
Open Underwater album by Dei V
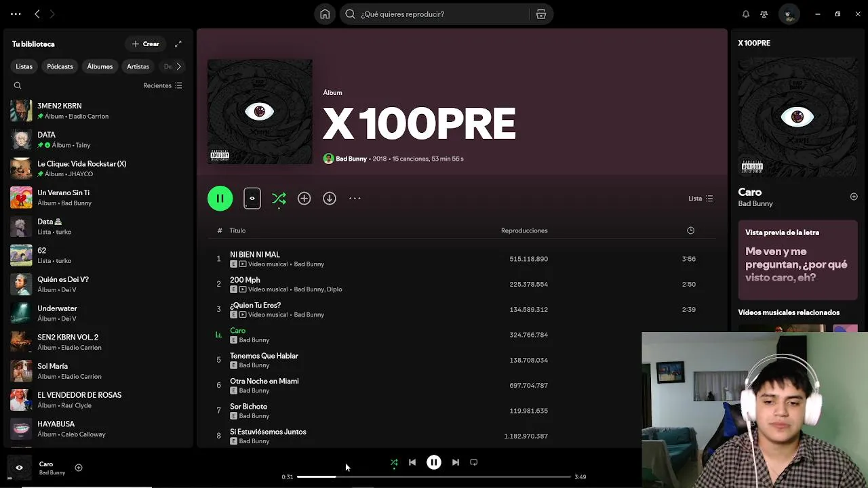tap(98, 313)
